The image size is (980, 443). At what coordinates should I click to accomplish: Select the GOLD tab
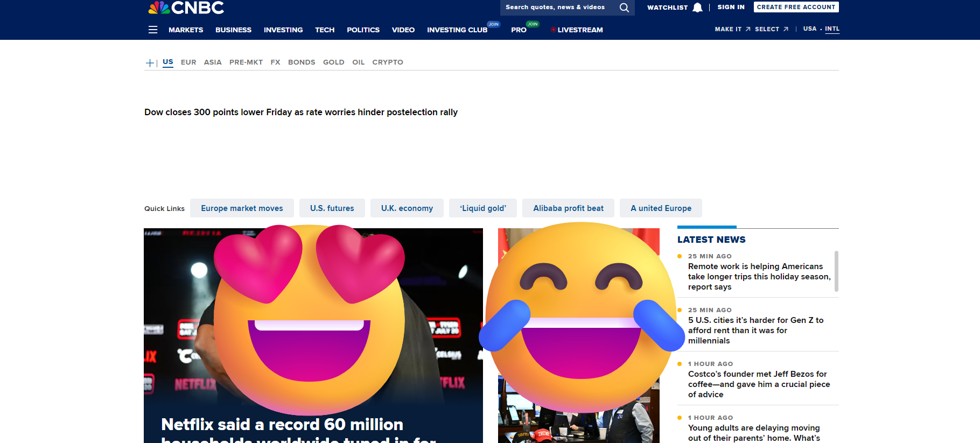click(333, 62)
